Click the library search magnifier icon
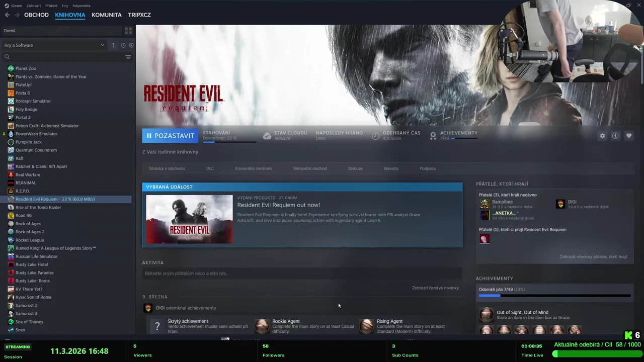This screenshot has height=362, width=644. [x=7, y=57]
